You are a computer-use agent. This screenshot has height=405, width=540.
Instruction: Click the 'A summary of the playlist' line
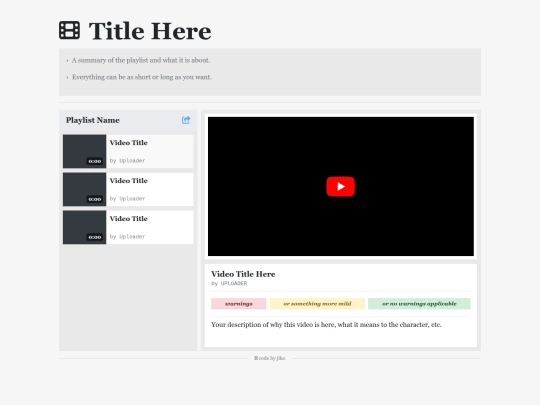(x=141, y=60)
